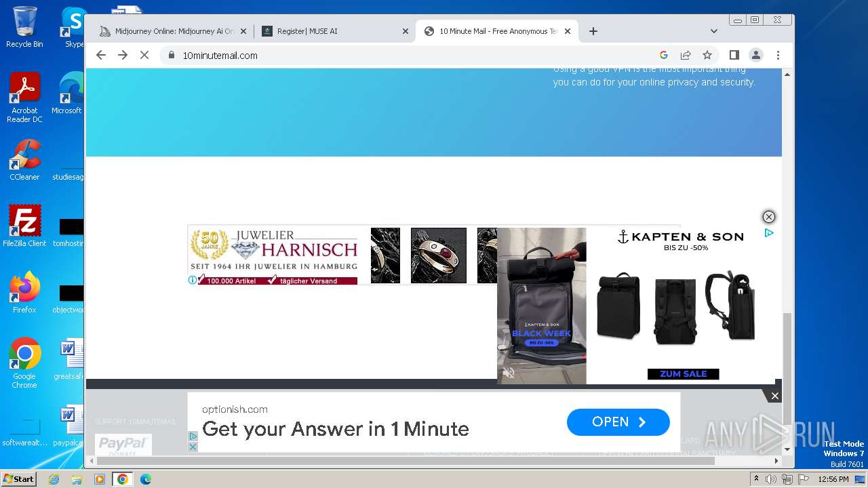Click the 12:56 PM taskbar clock
This screenshot has height=488, width=868.
click(x=833, y=479)
